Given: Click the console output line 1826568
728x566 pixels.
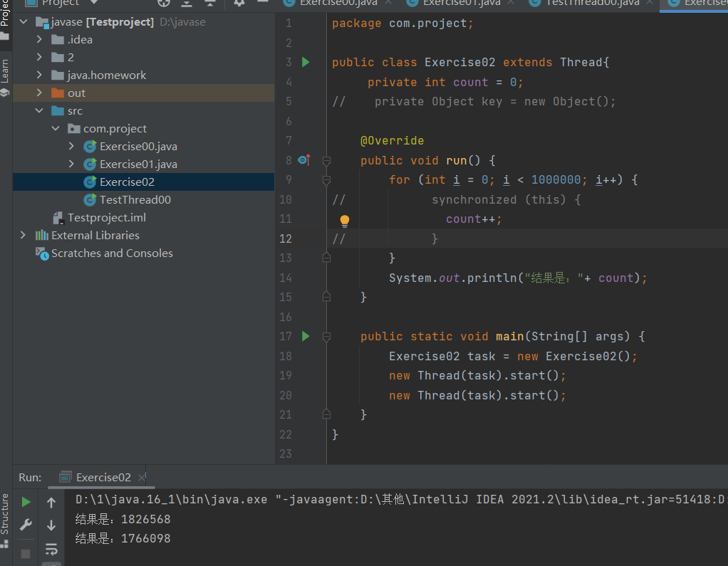Looking at the screenshot, I should (123, 519).
